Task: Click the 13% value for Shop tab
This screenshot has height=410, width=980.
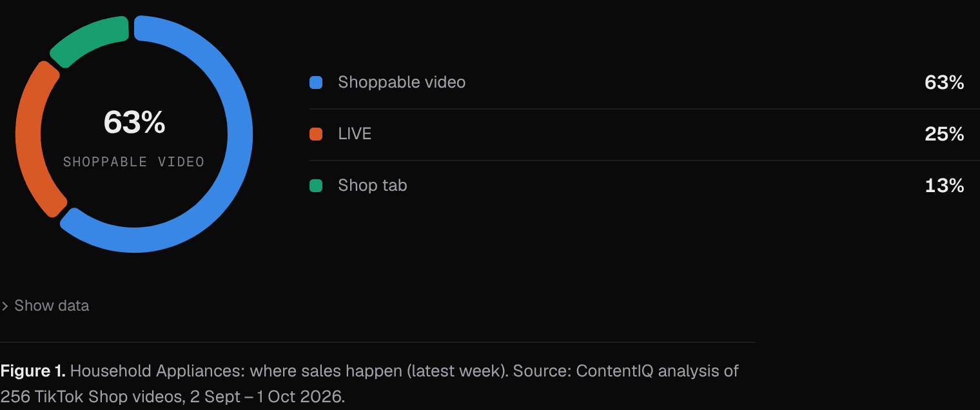Action: pos(944,186)
